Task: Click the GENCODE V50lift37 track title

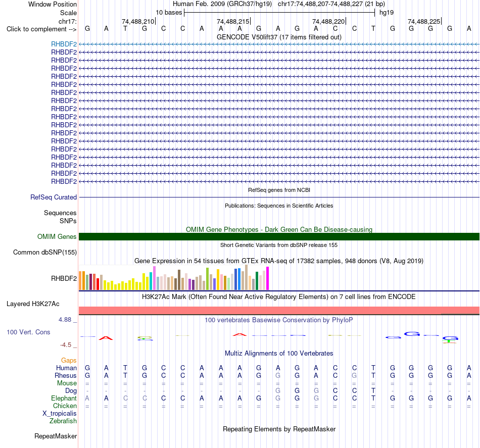Action: click(279, 37)
